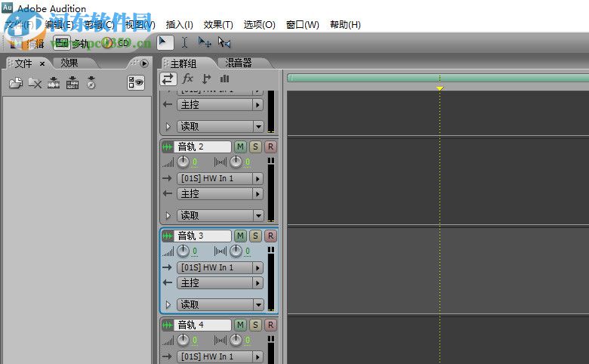Expand automation lanes triangle on 音轨 2
This screenshot has height=364, width=589.
click(x=168, y=216)
